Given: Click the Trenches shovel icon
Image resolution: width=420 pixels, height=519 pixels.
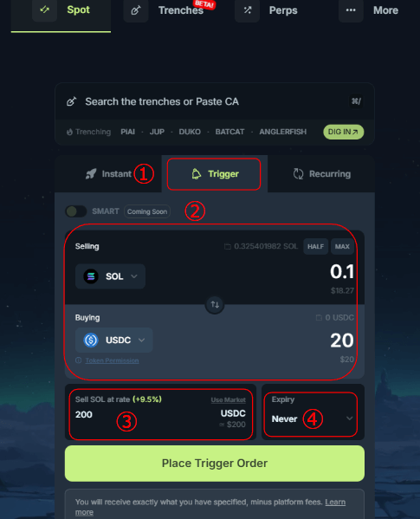Looking at the screenshot, I should tap(136, 10).
